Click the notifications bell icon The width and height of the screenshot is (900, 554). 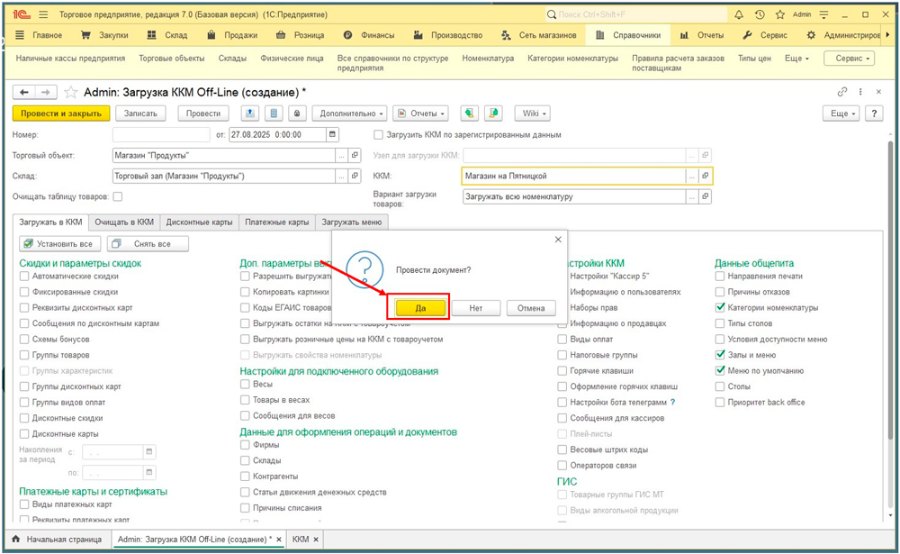tap(739, 15)
